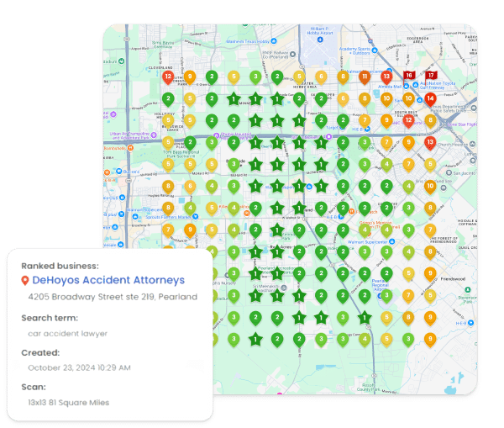Screen dimensions: 504x428
Task: Click the Texas Department of Public Safety icon
Action: pyautogui.click(x=474, y=108)
